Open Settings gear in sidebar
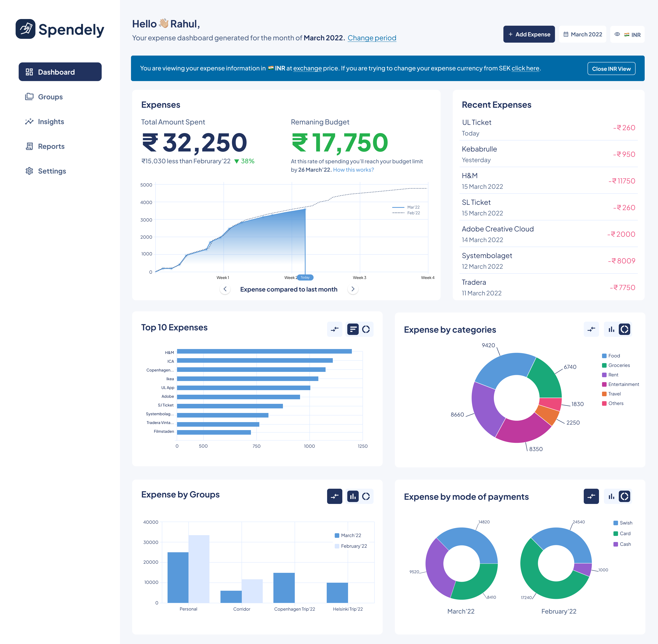 pos(30,171)
